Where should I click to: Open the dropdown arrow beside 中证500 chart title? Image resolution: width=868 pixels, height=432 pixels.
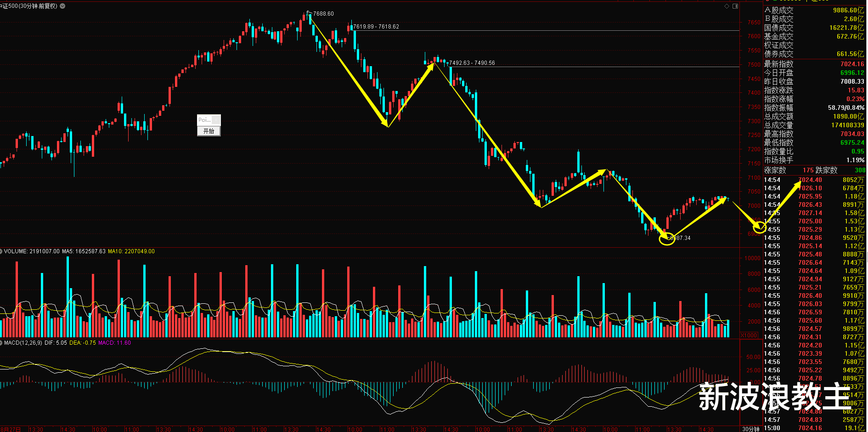62,6
